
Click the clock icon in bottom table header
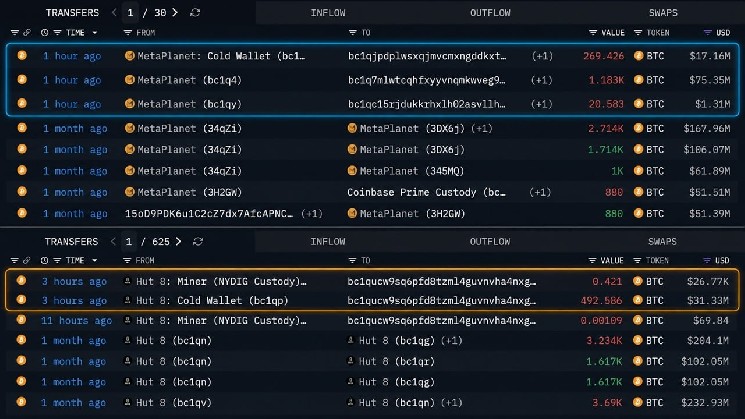[x=44, y=260]
